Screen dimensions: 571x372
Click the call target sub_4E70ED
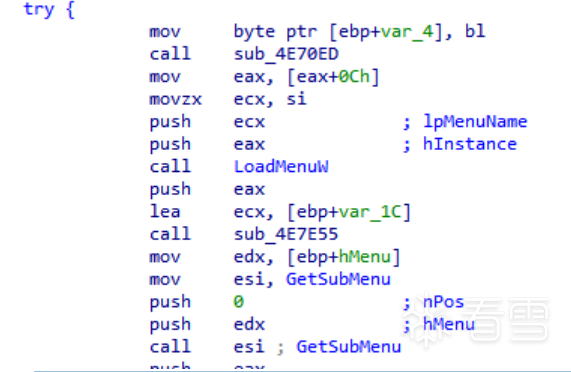tap(286, 54)
